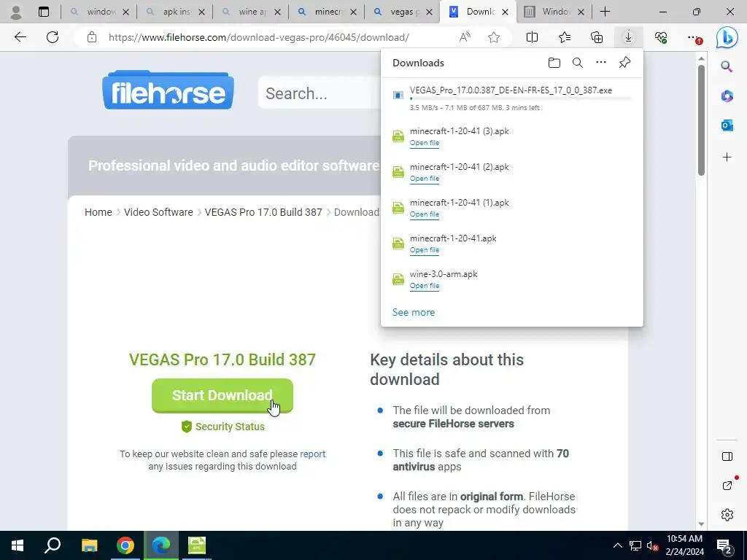Open File Explorer from taskbar
This screenshot has width=747, height=560.
89,545
